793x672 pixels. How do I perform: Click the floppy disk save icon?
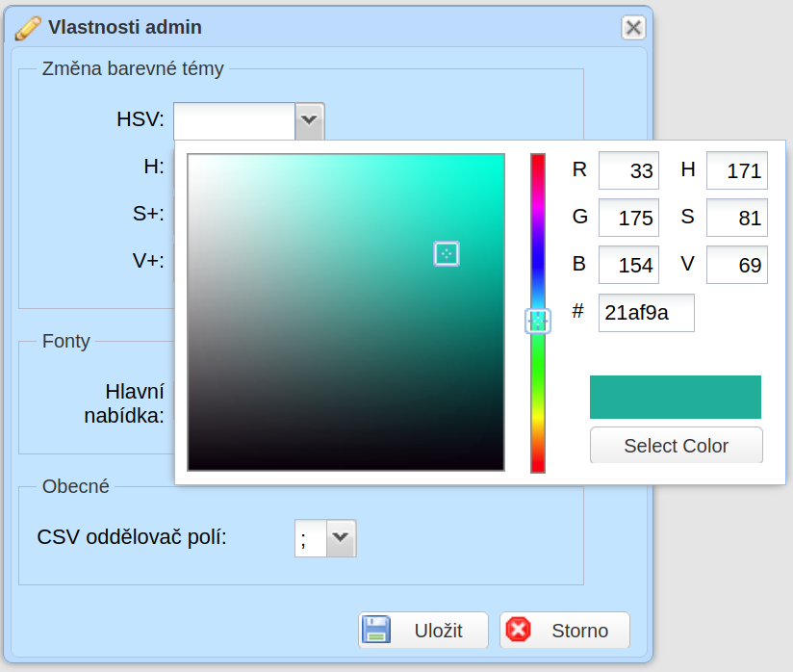[x=376, y=630]
